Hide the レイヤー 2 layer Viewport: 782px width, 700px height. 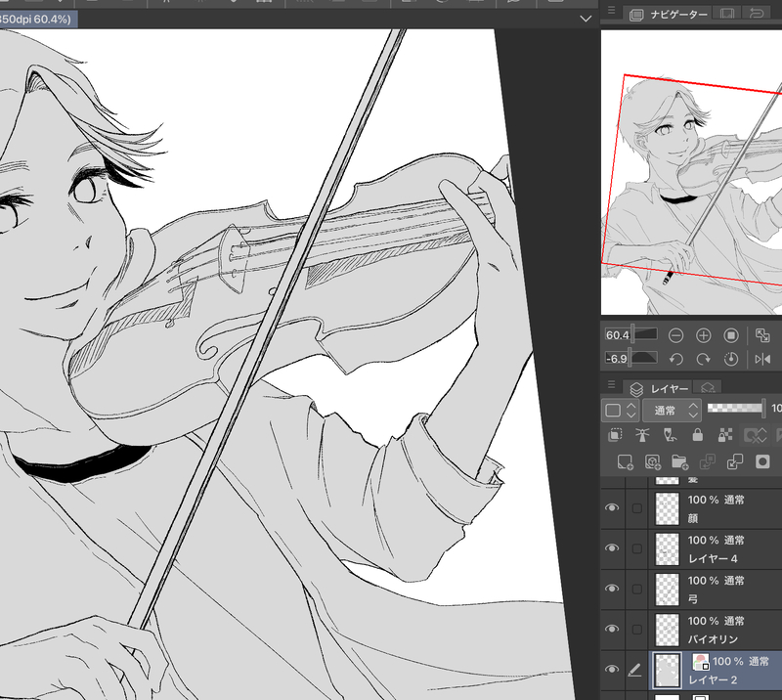coord(612,670)
